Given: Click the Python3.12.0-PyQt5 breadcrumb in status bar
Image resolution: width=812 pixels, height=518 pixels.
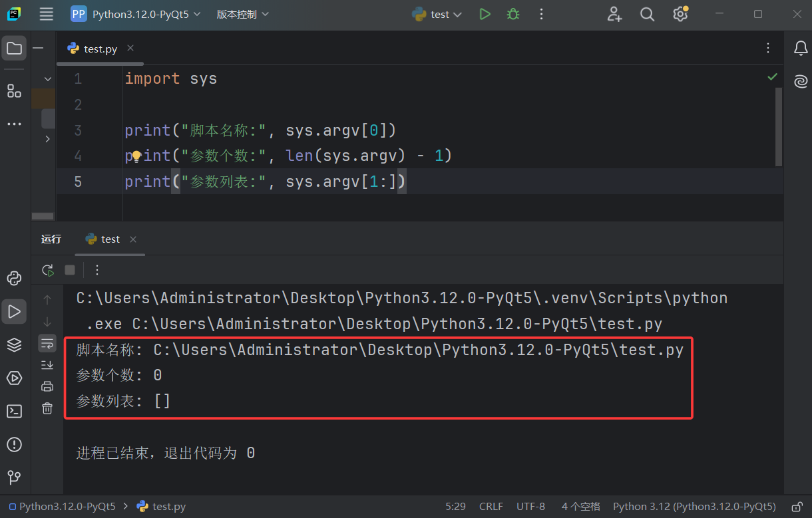Looking at the screenshot, I should point(62,507).
